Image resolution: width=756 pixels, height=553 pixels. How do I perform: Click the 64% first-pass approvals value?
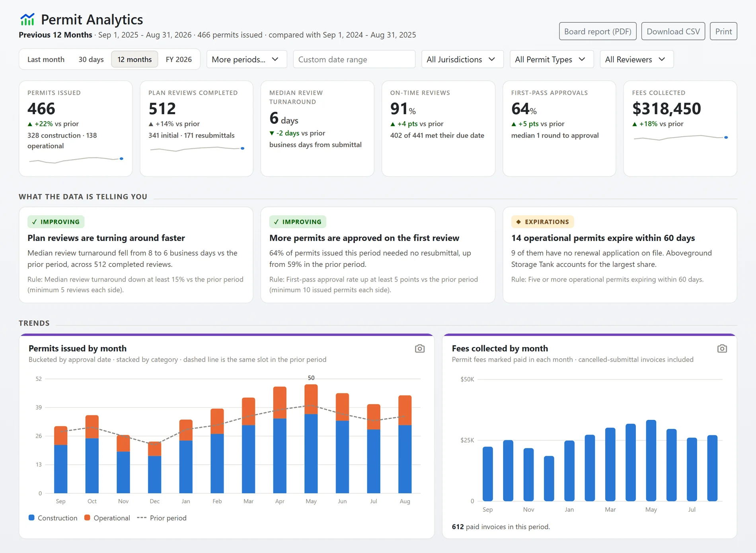click(x=524, y=109)
